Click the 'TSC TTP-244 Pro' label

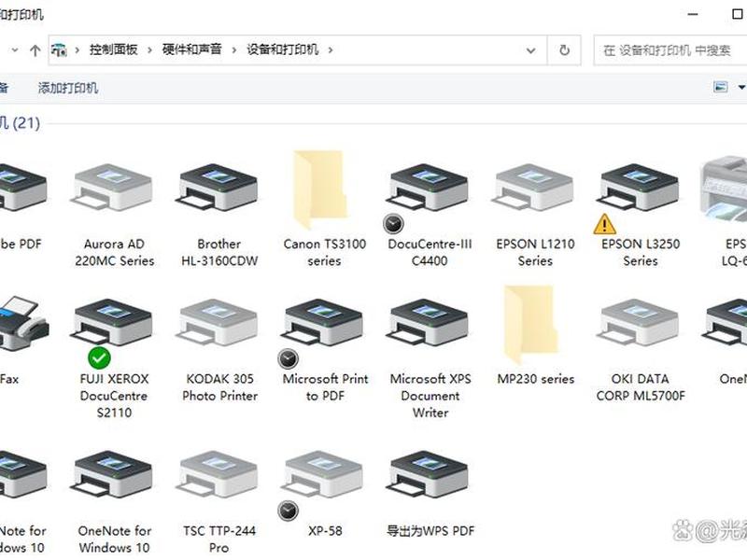coord(219,539)
